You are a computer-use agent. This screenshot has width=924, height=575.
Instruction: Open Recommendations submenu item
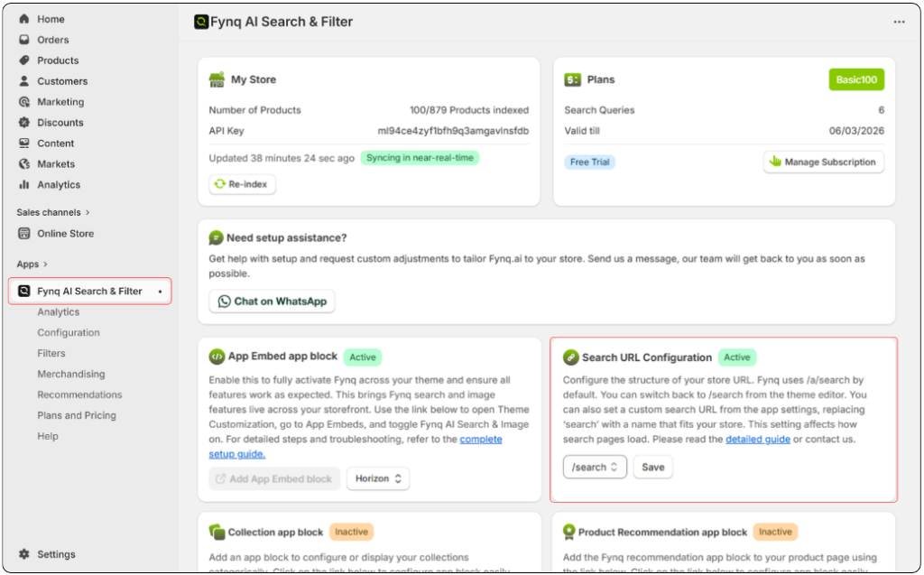(x=79, y=394)
